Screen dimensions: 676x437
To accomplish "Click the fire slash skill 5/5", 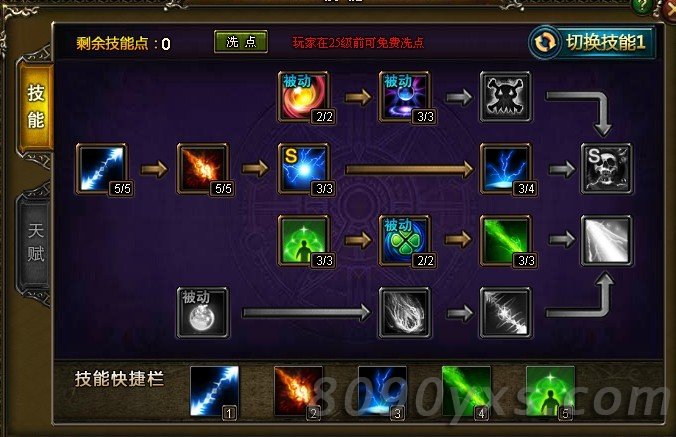I will pos(203,169).
